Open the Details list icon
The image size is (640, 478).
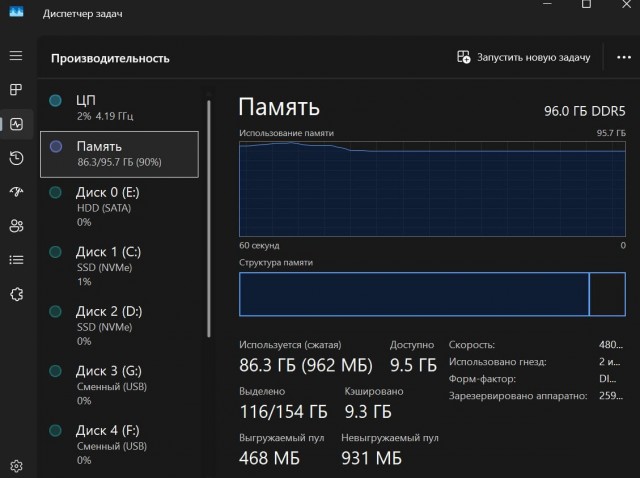pyautogui.click(x=16, y=260)
